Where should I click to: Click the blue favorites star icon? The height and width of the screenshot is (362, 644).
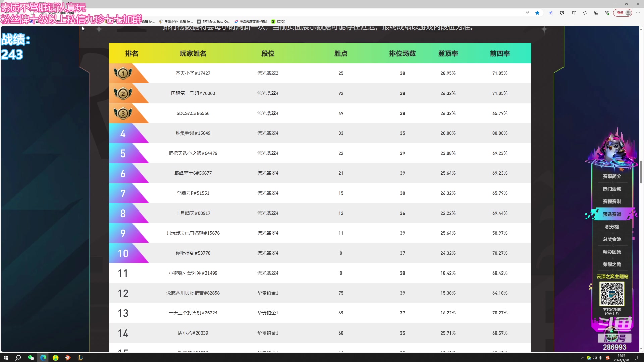pos(537,13)
